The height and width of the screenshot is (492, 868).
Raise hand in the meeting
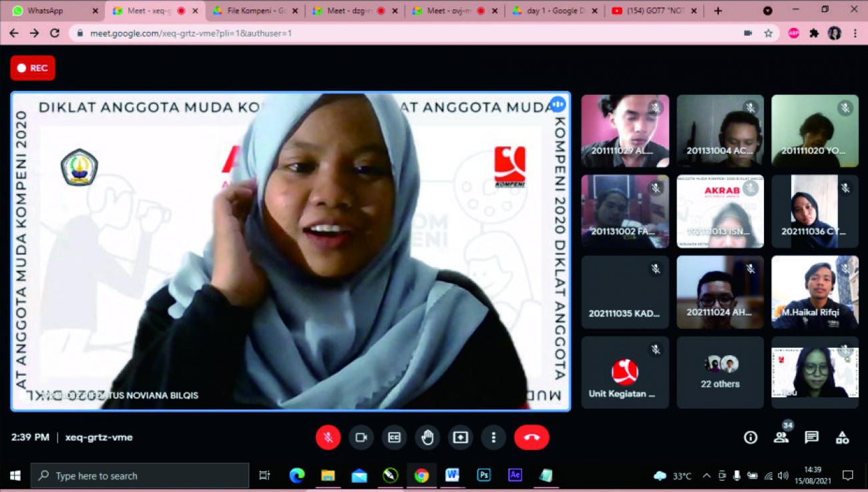[x=427, y=437]
